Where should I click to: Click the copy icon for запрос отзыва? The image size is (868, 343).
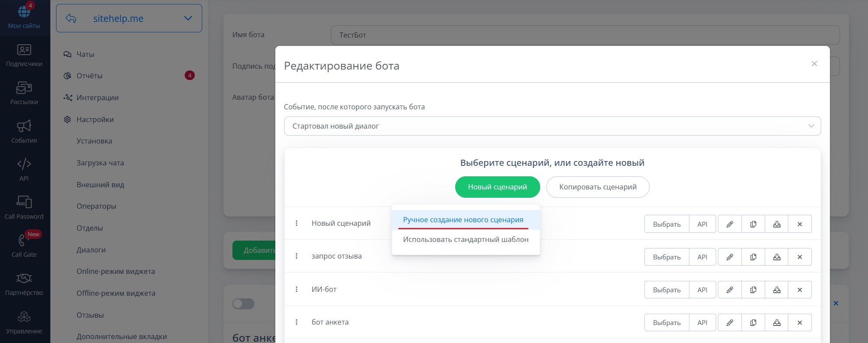(x=753, y=257)
